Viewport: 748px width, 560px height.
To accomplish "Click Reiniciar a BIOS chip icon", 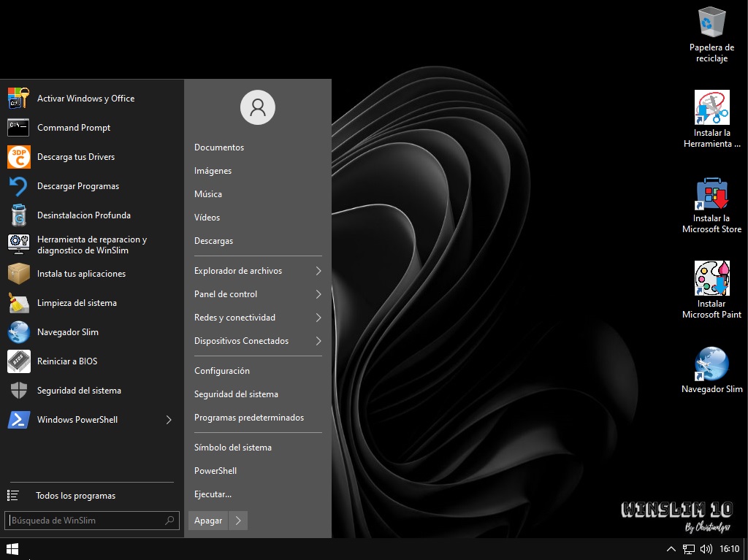I will (x=18, y=361).
